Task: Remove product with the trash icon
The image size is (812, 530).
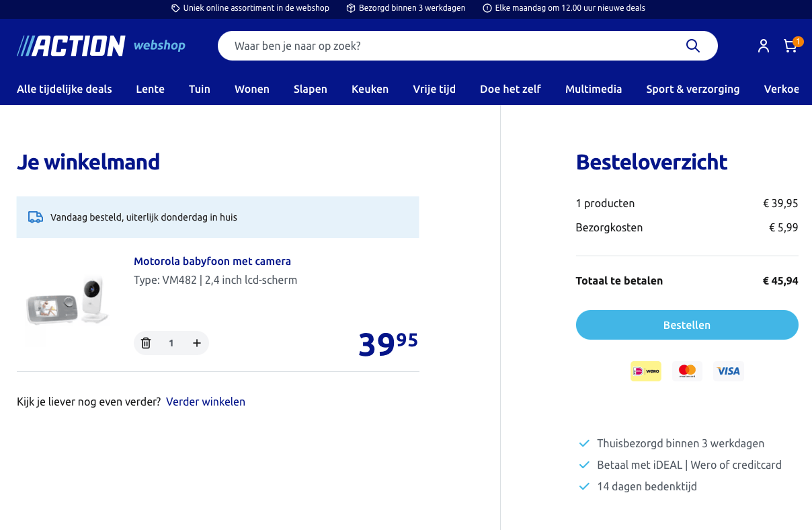Action: [146, 343]
